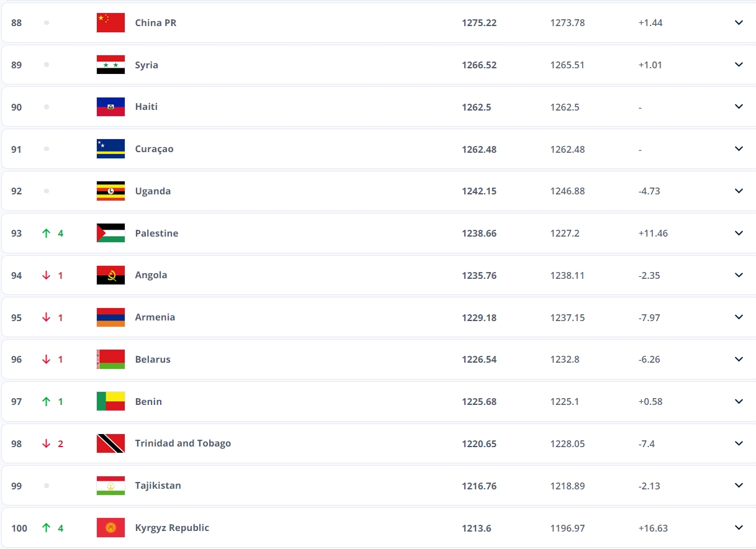This screenshot has height=549, width=756.
Task: Select the points value 1238.66 for Palestine
Action: tap(479, 233)
